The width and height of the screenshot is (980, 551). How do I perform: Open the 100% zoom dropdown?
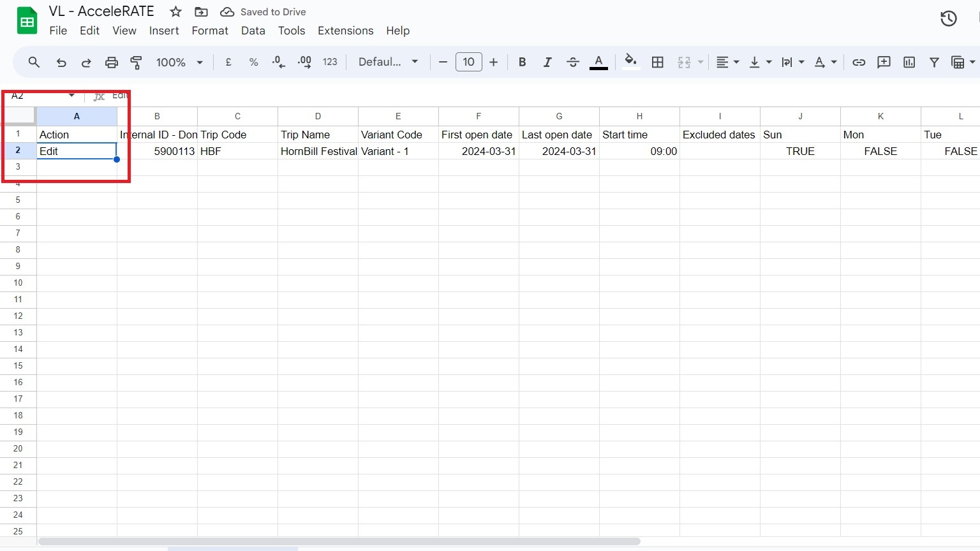(179, 62)
